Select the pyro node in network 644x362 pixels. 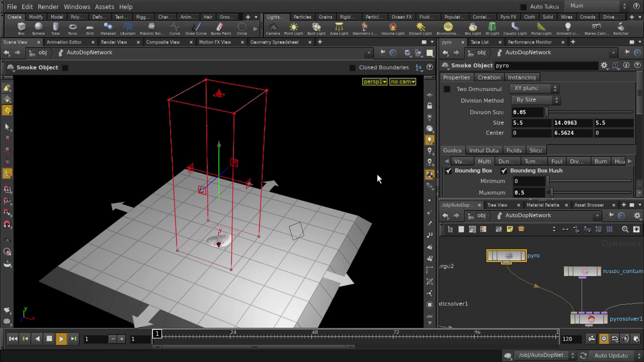tap(506, 256)
